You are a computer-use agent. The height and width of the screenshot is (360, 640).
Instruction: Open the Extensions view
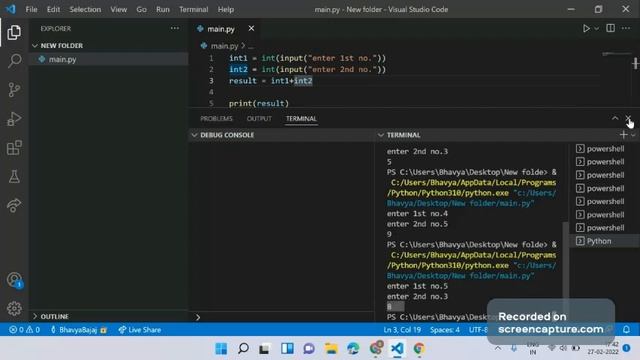click(x=14, y=148)
